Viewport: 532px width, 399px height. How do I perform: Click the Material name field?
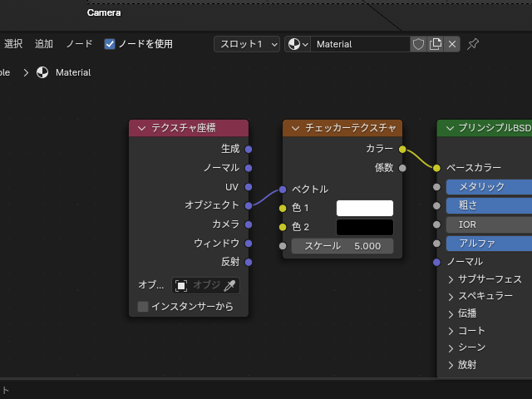(360, 44)
